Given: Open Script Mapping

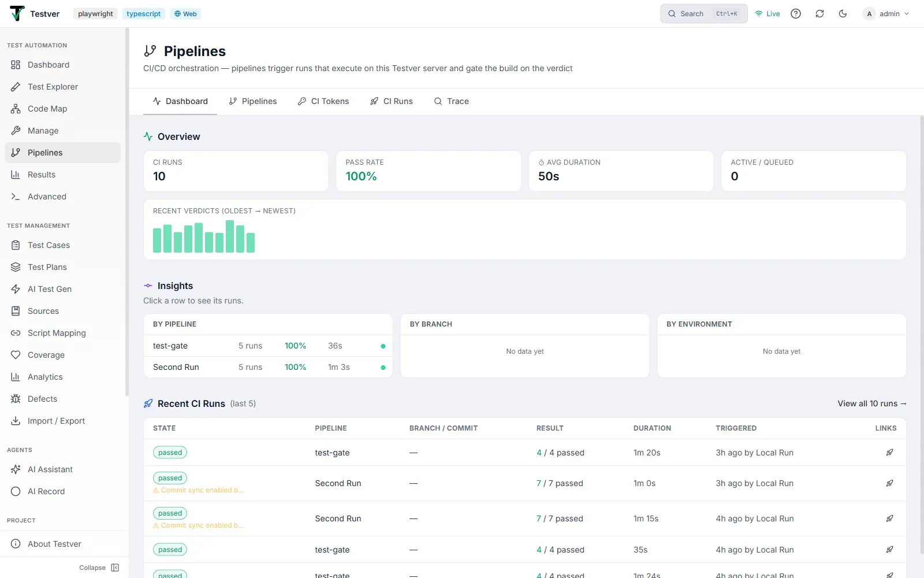Looking at the screenshot, I should coord(62,333).
